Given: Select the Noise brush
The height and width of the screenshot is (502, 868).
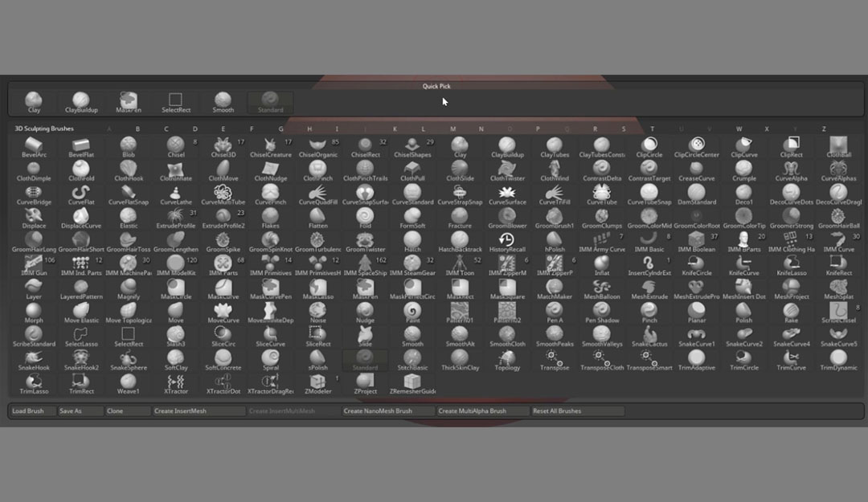Looking at the screenshot, I should (317, 314).
